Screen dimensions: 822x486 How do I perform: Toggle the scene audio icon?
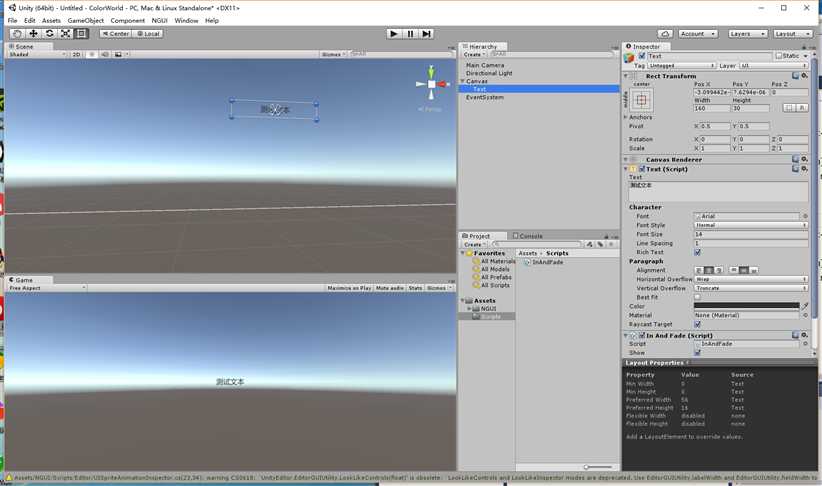coord(105,55)
